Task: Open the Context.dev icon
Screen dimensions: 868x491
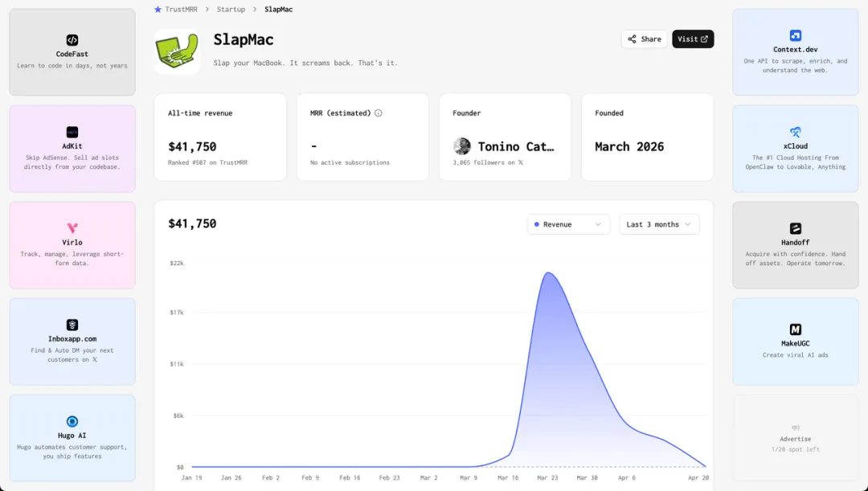Action: coord(795,35)
